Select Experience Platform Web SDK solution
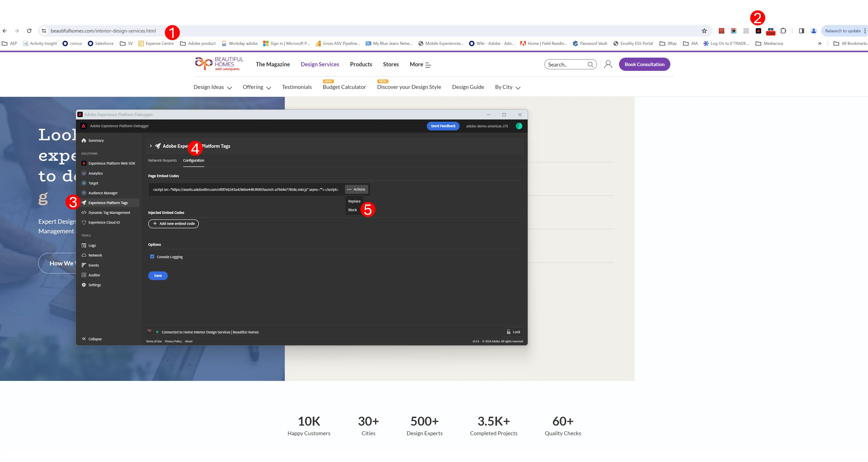The image size is (868, 462). (108, 163)
